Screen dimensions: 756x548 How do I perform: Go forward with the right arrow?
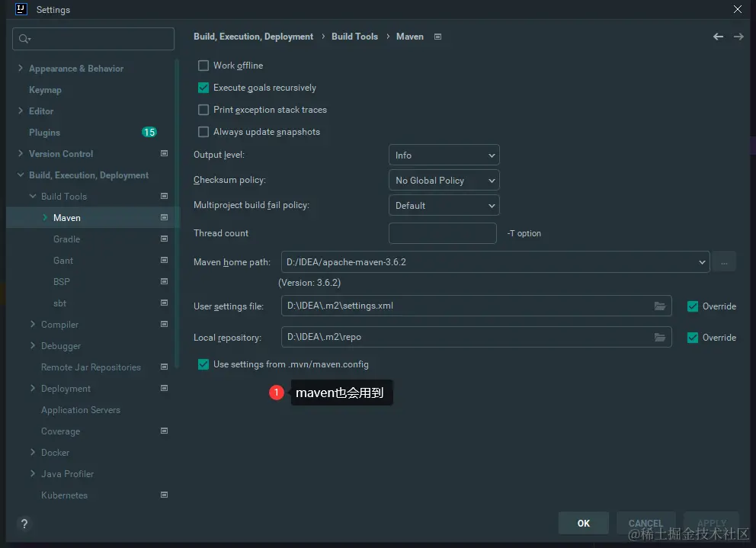click(x=738, y=37)
